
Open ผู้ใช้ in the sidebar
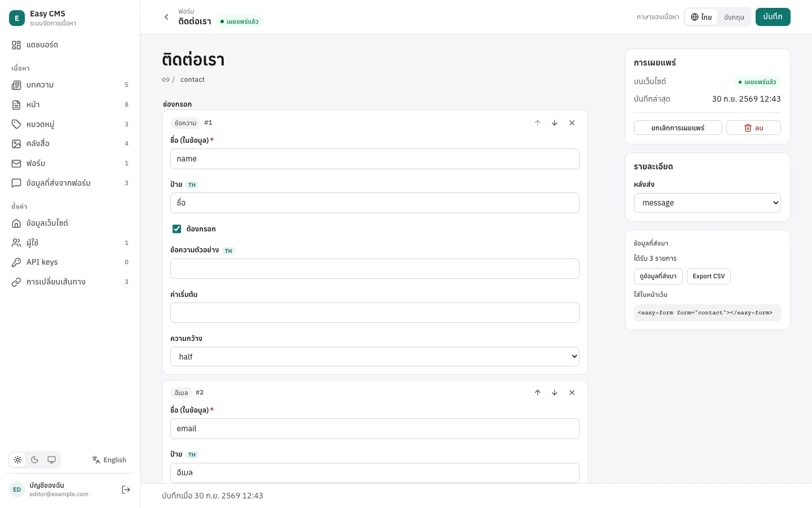[x=70, y=243]
